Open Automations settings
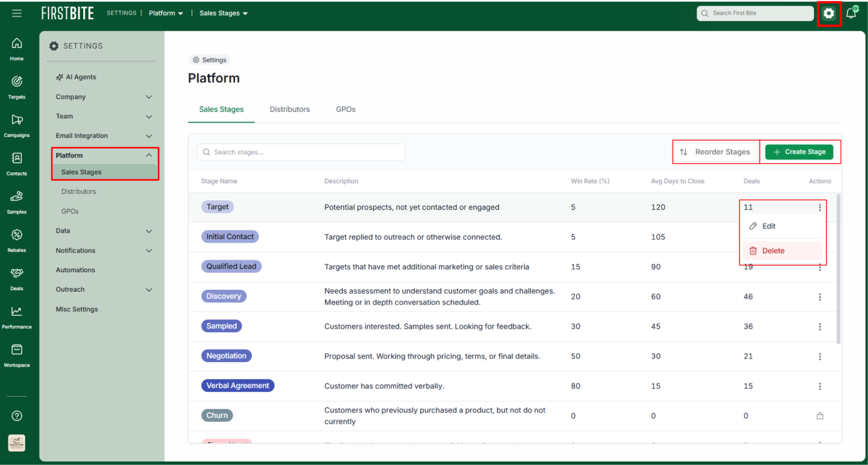 pyautogui.click(x=75, y=270)
